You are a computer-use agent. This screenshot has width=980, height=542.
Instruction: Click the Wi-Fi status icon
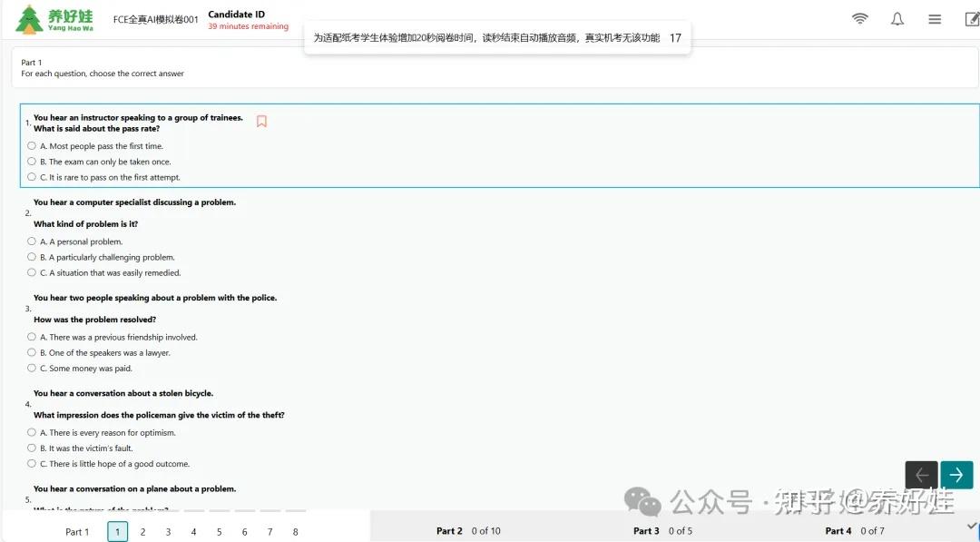coord(859,18)
